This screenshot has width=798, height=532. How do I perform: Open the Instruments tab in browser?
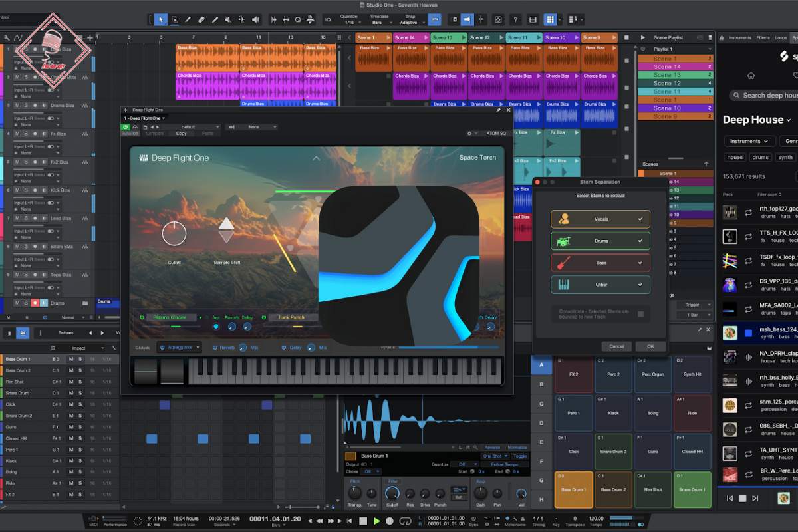739,38
